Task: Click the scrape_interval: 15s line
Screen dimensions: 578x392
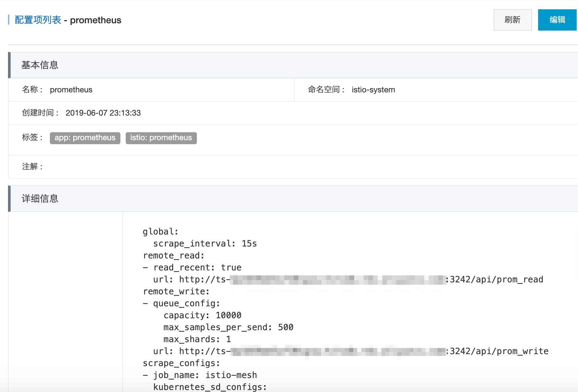Action: click(205, 244)
